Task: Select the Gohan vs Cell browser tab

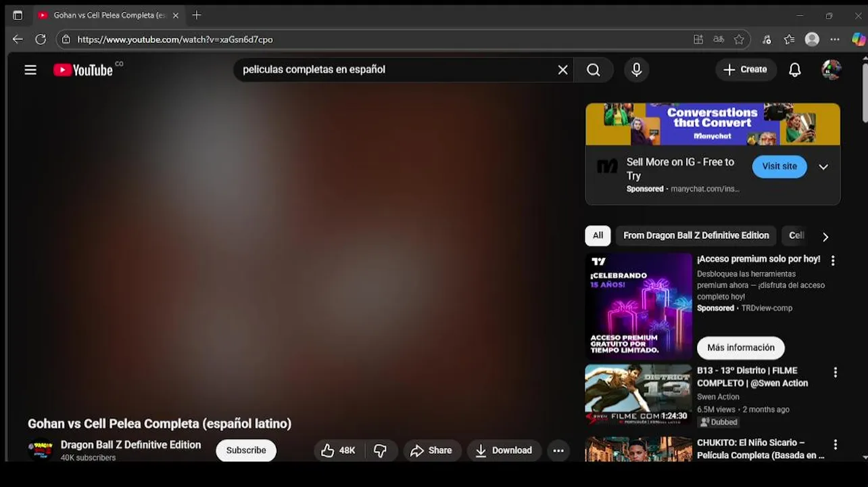Action: (108, 15)
